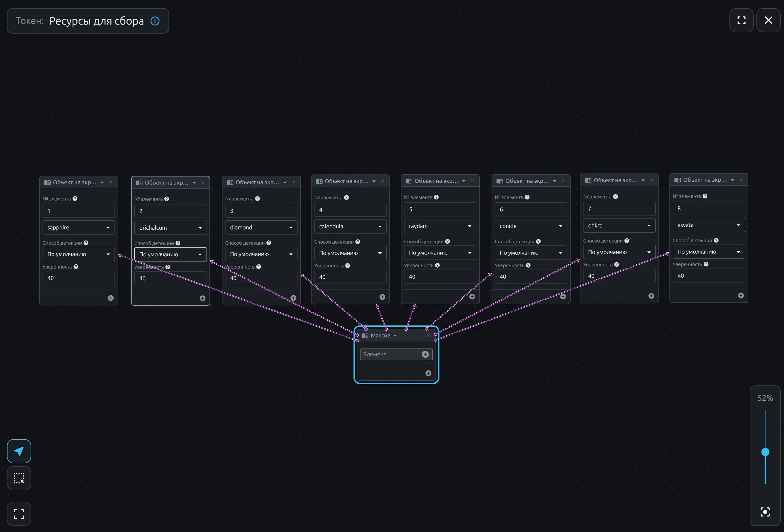Open help for Уверенность in asvata node
The width and height of the screenshot is (784, 532).
706,264
